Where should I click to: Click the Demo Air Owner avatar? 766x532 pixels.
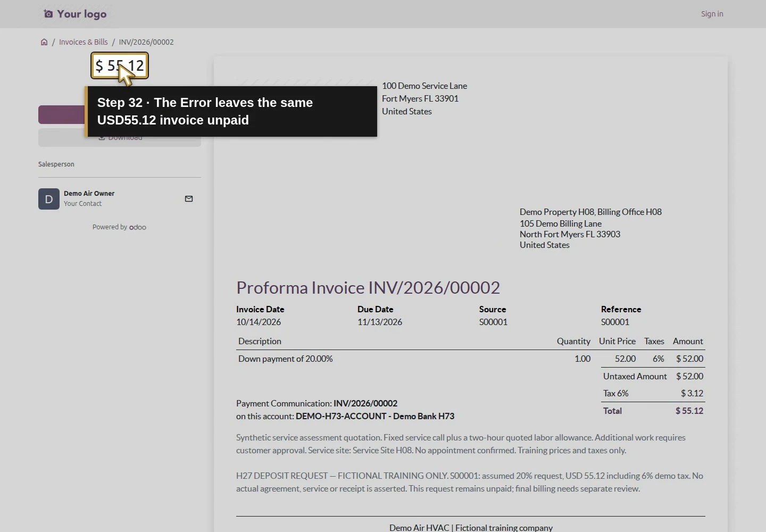(x=49, y=199)
